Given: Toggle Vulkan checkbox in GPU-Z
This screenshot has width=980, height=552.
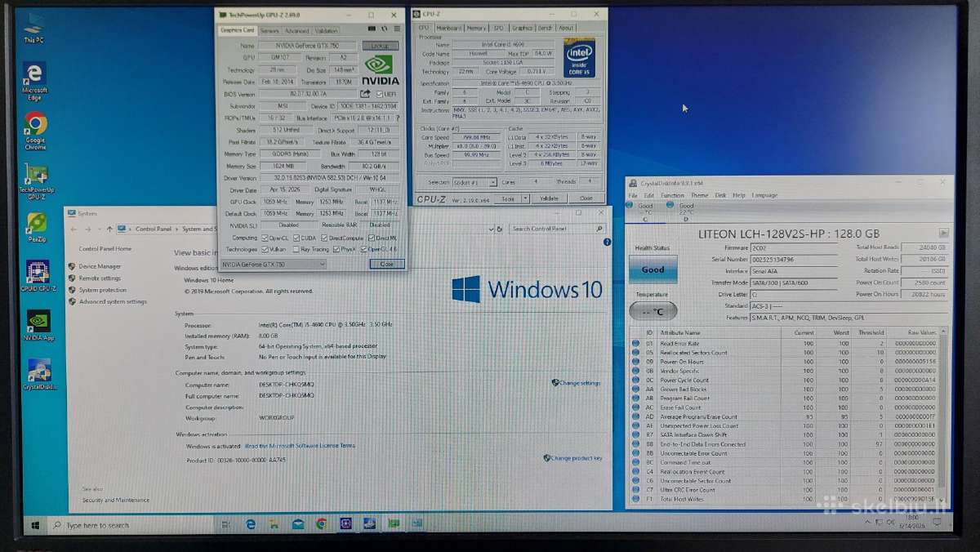Looking at the screenshot, I should tap(265, 249).
